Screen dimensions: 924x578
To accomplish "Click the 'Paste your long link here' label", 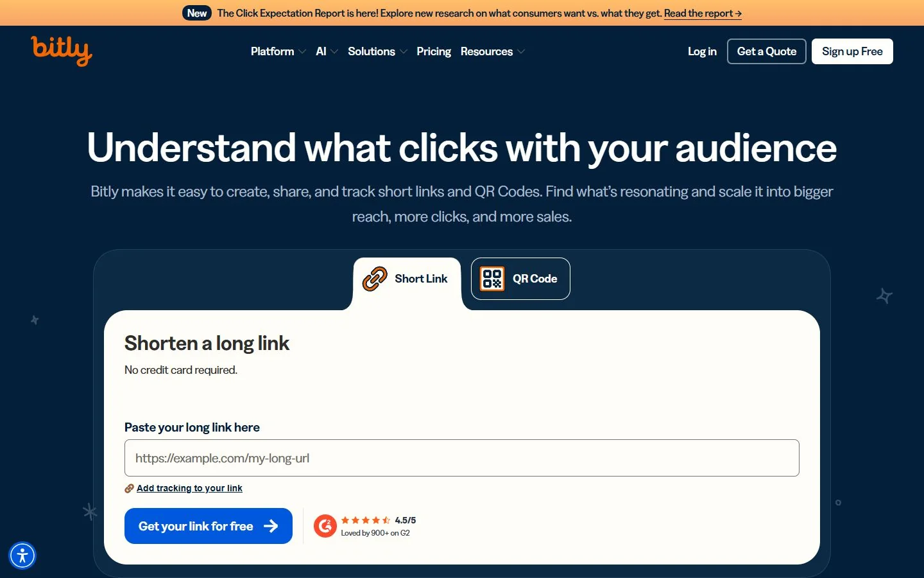I will [192, 428].
